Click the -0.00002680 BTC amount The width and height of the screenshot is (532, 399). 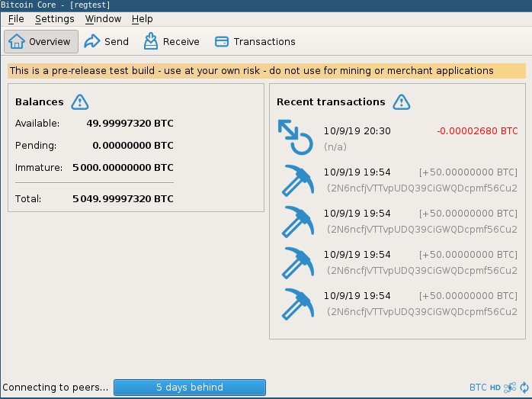click(x=477, y=131)
